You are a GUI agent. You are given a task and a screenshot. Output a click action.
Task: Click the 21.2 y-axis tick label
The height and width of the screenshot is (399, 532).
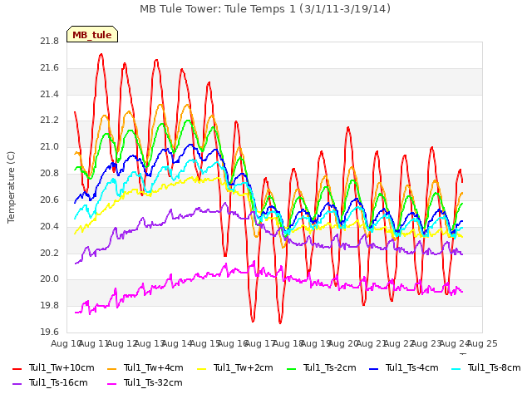click(50, 121)
